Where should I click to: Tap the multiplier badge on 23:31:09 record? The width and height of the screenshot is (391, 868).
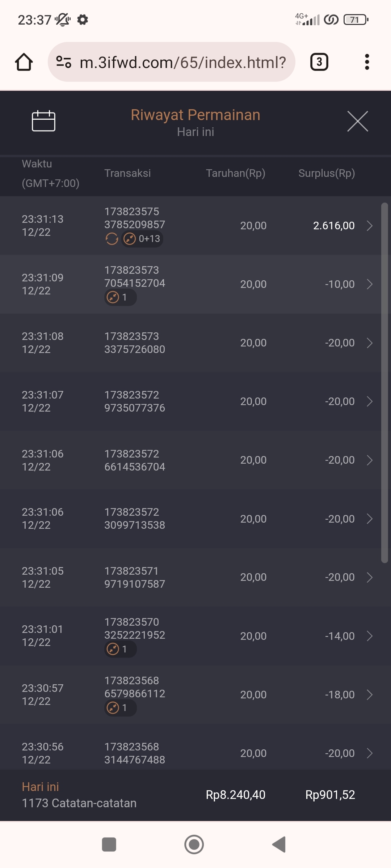(x=120, y=298)
